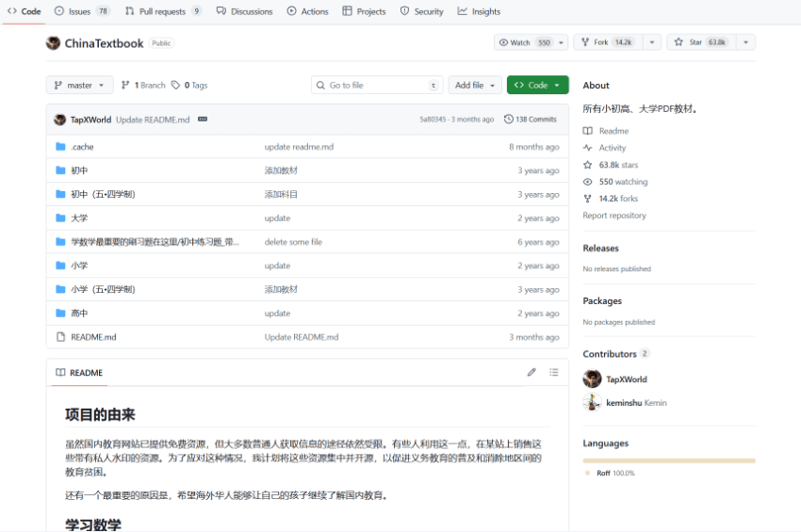Expand commit message ellipsis button
Viewport: 801px width, 532px height.
[203, 119]
